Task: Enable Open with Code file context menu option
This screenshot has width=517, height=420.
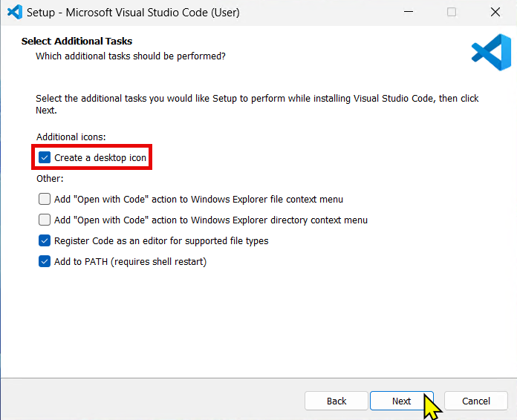Action: 45,199
